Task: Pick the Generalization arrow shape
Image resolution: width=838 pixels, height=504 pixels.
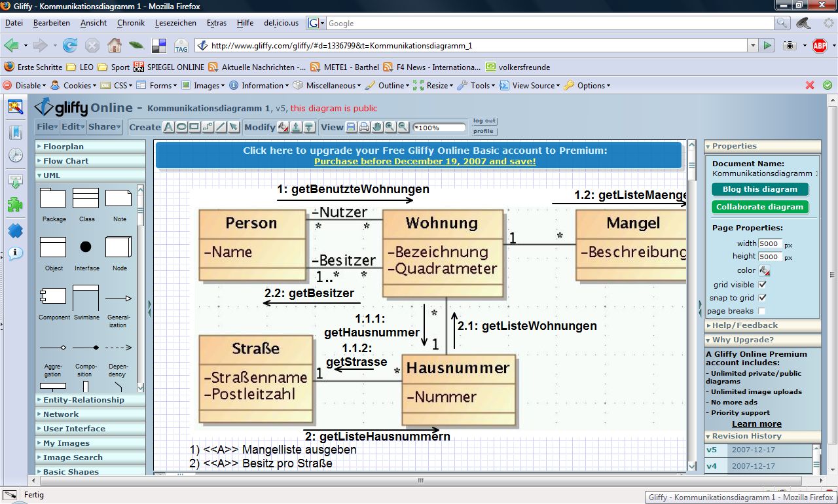Action: tap(118, 298)
